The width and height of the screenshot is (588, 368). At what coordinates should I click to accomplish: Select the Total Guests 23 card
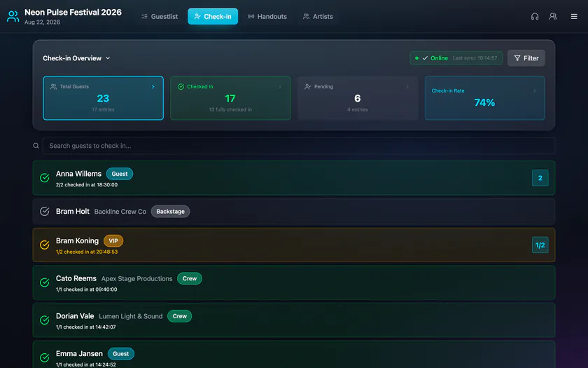(103, 98)
